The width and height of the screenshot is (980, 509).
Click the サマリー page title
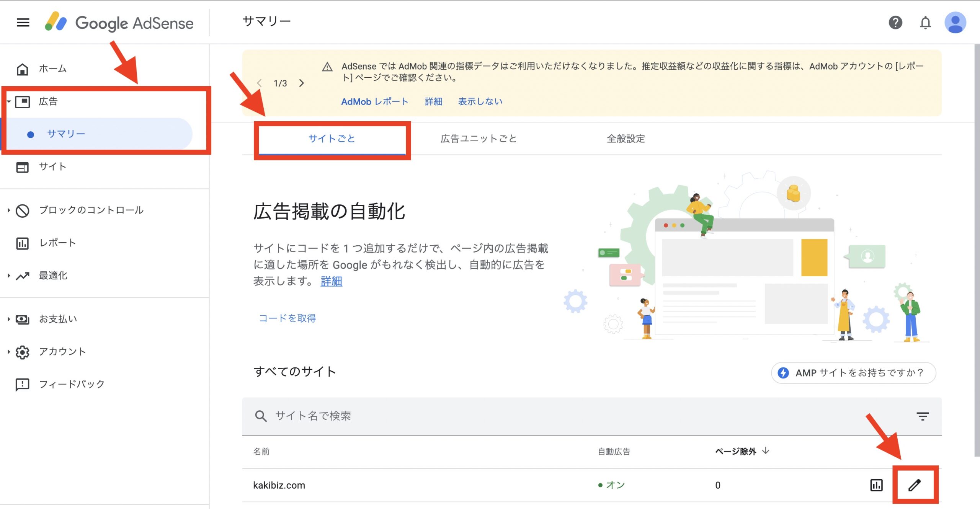266,21
